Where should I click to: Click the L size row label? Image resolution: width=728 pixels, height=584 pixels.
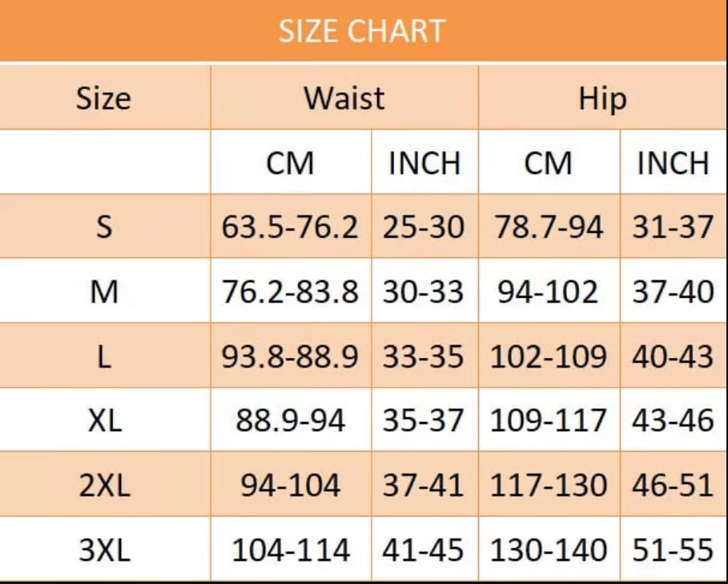104,356
